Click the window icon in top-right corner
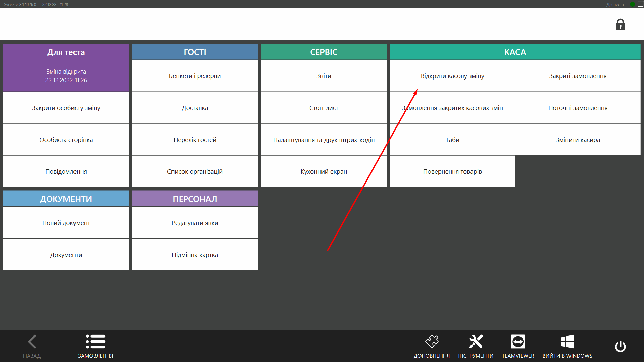Image resolution: width=644 pixels, height=362 pixels. 640,4
